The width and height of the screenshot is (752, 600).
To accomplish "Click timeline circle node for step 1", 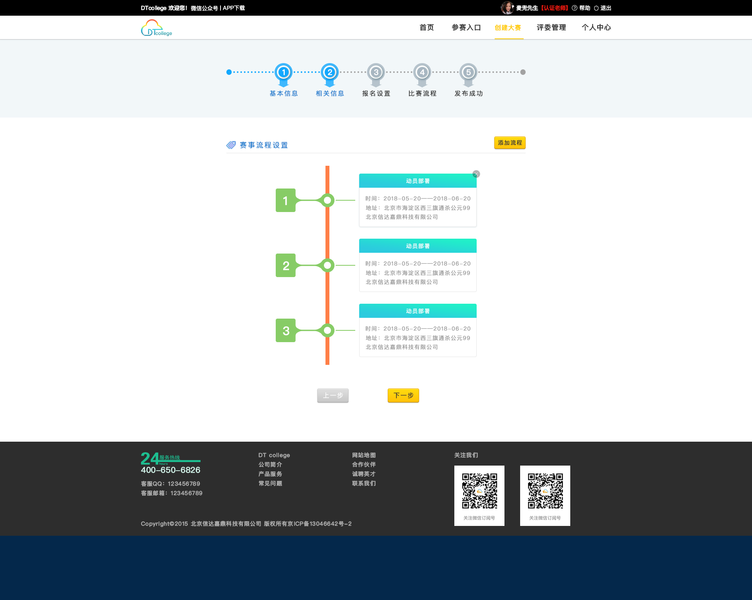I will [328, 200].
